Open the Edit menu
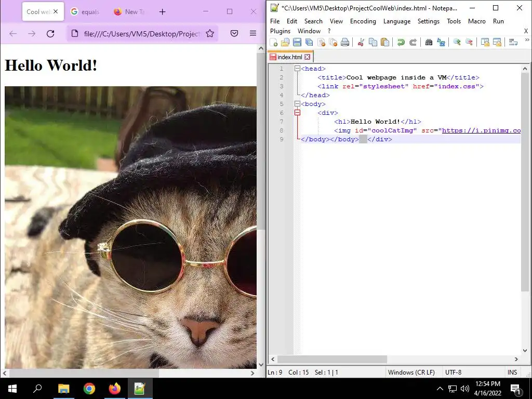This screenshot has width=532, height=399. pos(292,21)
